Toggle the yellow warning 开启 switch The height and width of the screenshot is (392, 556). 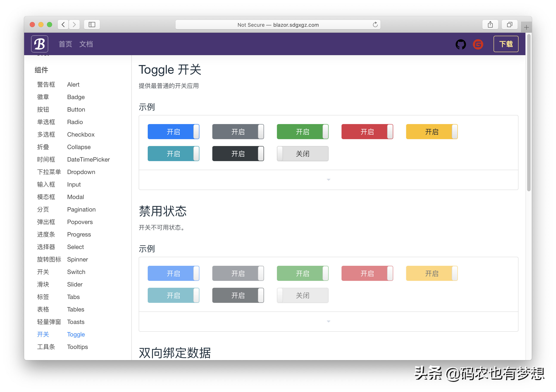pyautogui.click(x=432, y=132)
